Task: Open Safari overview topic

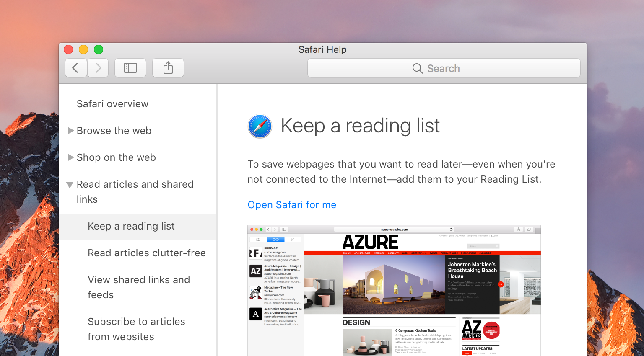Action: click(x=112, y=104)
